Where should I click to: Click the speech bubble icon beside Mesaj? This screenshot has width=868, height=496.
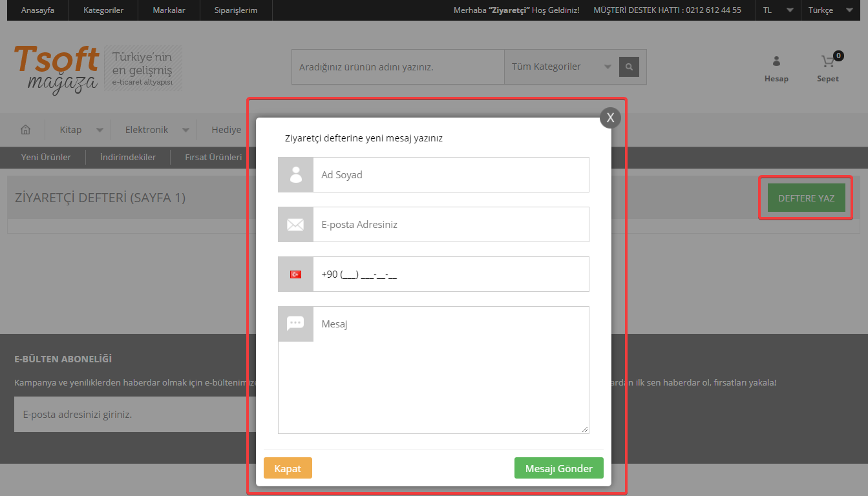click(x=296, y=324)
